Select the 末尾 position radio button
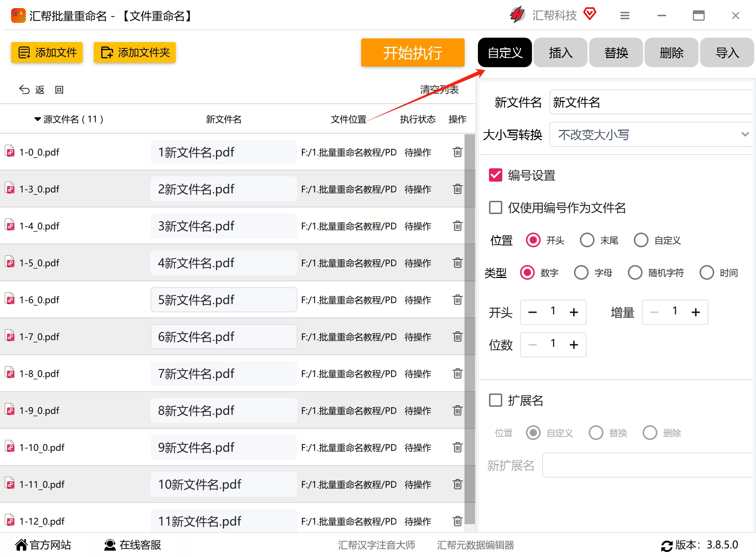The image size is (756, 557). click(x=587, y=240)
